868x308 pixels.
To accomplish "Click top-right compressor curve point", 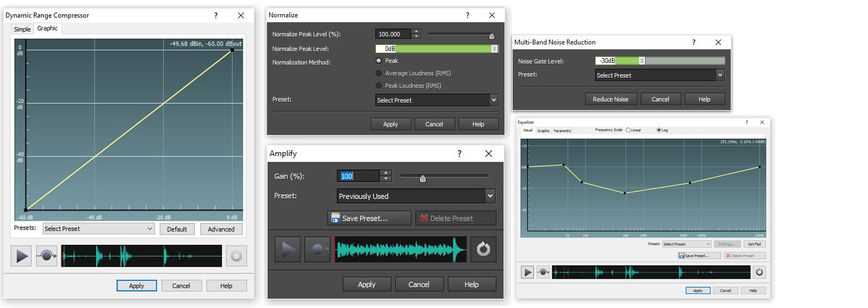I will coord(232,50).
